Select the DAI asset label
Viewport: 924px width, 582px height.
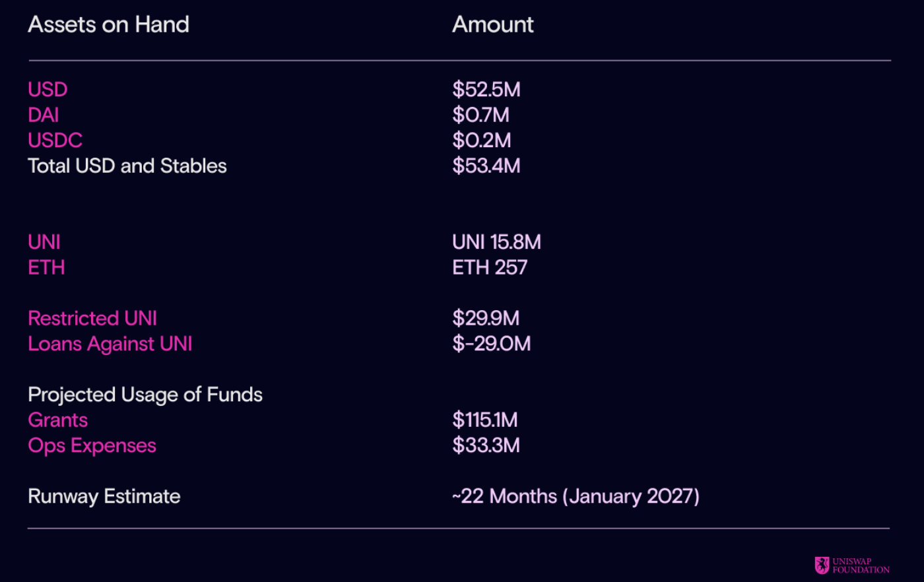click(44, 115)
